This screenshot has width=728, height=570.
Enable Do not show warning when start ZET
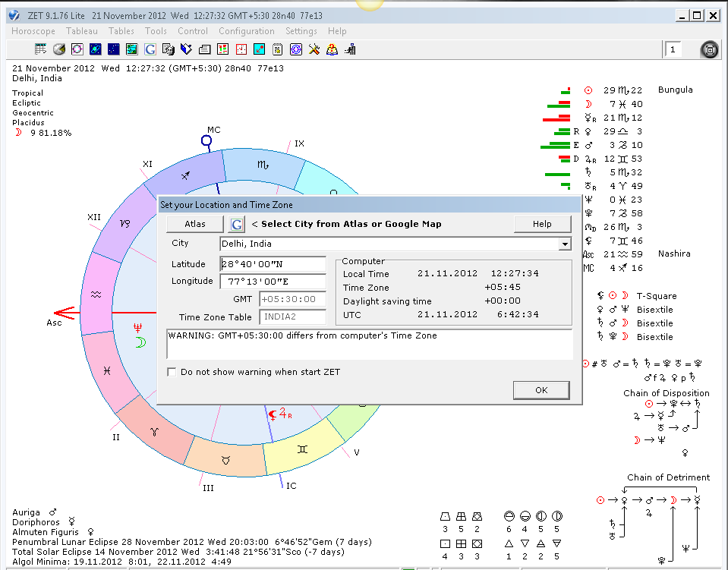click(172, 372)
